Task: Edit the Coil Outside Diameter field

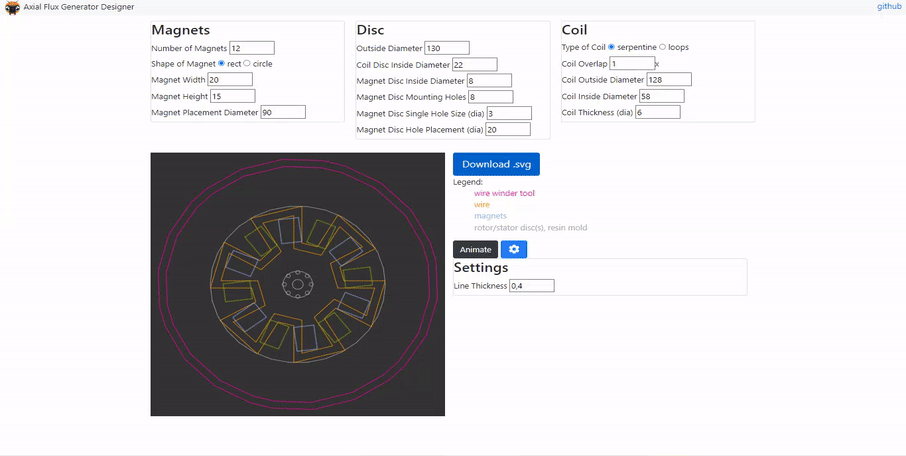Action: point(669,80)
